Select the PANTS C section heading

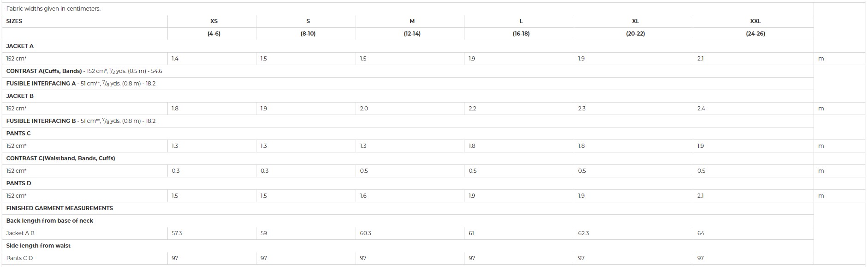[x=18, y=133]
